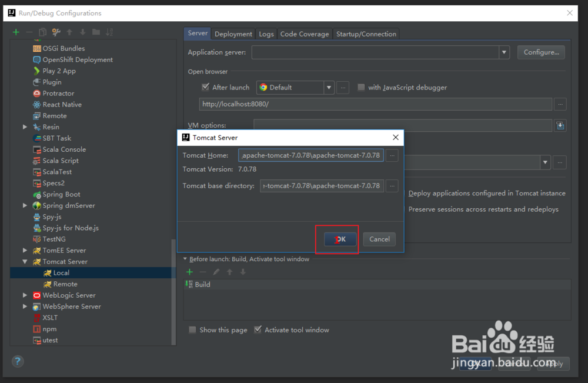Move before-launch task up
Image resolution: width=588 pixels, height=383 pixels.
tap(229, 272)
